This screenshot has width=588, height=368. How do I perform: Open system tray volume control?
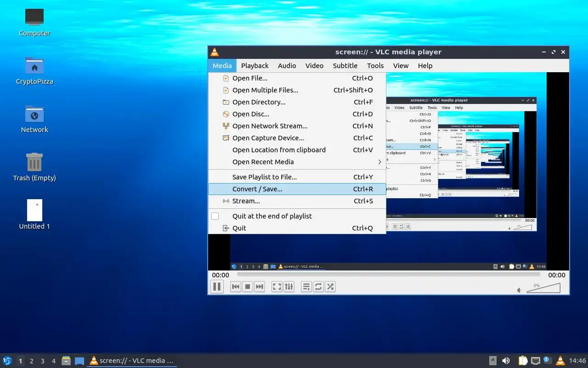tap(506, 361)
